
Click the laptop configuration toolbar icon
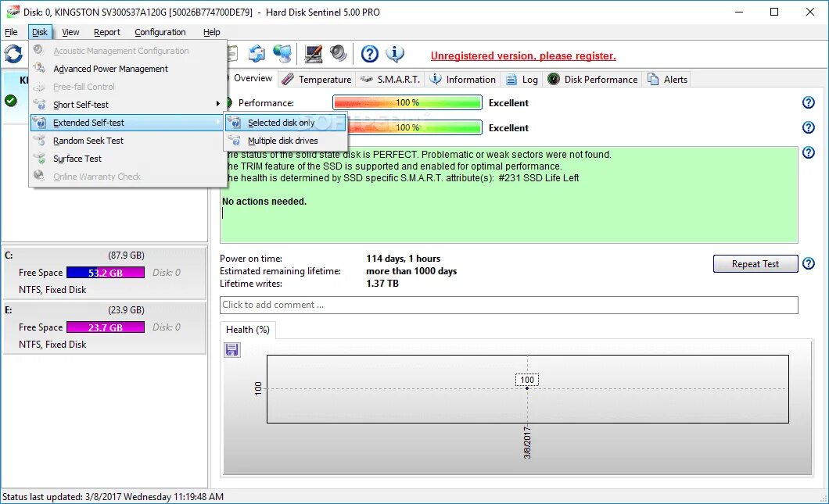click(x=313, y=53)
